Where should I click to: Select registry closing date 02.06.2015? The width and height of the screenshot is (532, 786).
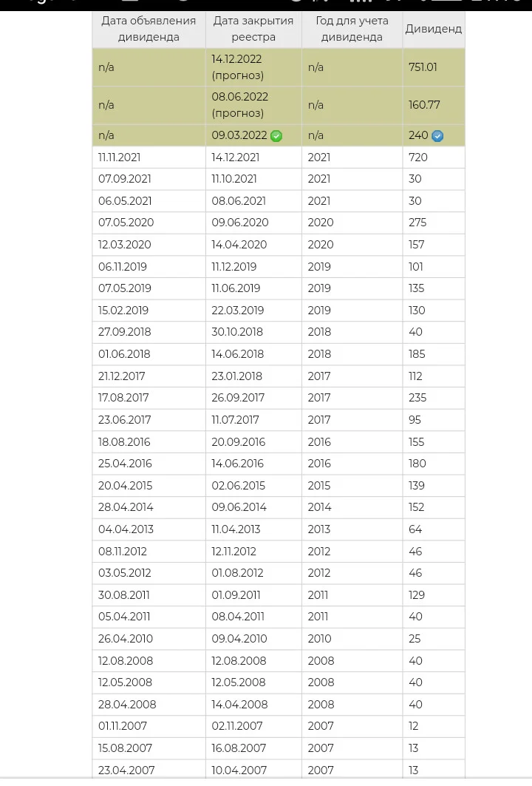pyautogui.click(x=239, y=486)
